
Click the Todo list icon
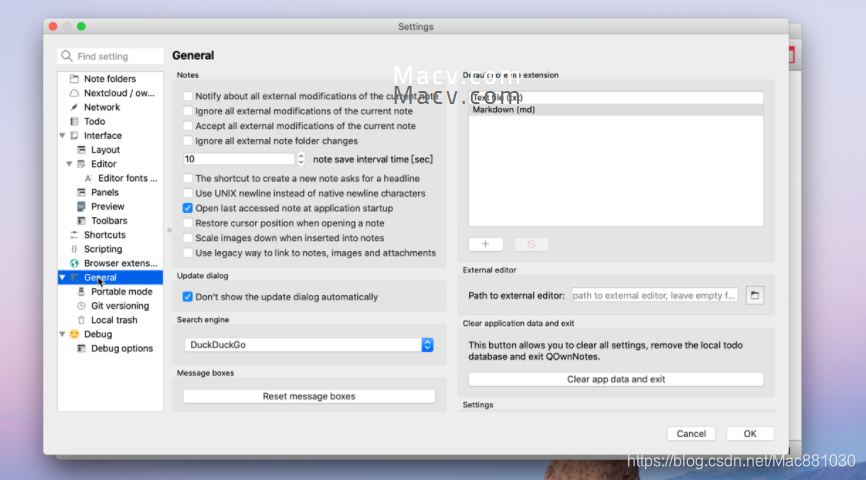click(74, 122)
